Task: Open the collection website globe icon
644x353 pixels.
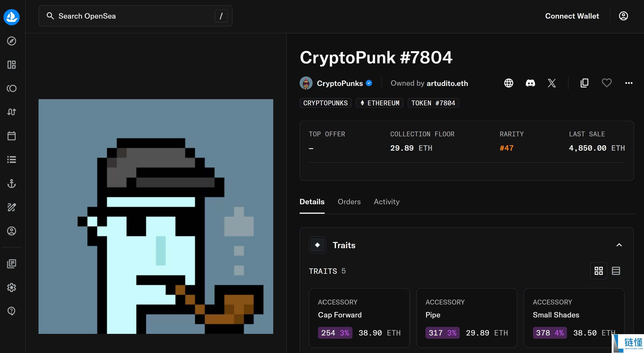Action: (509, 83)
